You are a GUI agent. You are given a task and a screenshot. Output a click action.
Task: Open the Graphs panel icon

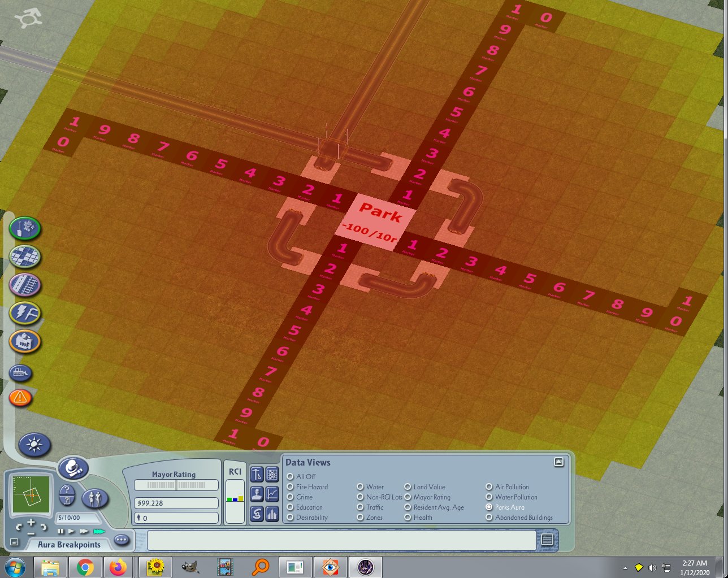[272, 494]
